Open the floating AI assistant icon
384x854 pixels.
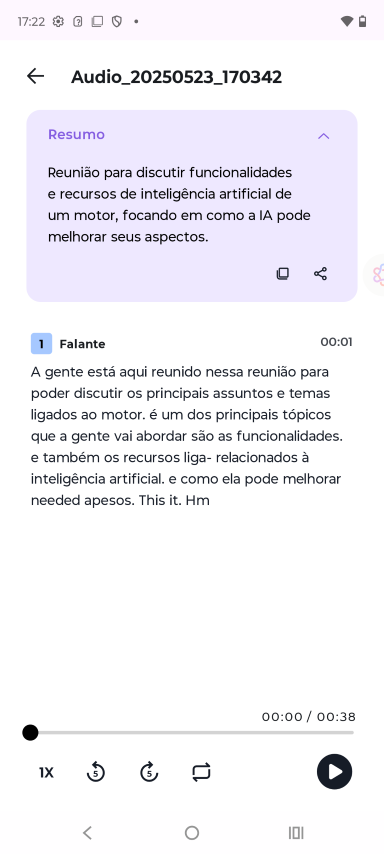pos(377,274)
